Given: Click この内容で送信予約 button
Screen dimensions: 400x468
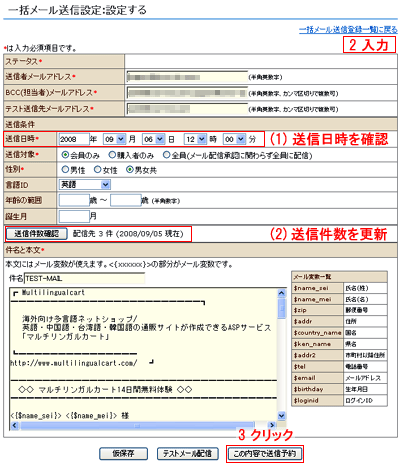Looking at the screenshot, I should coord(265,454).
